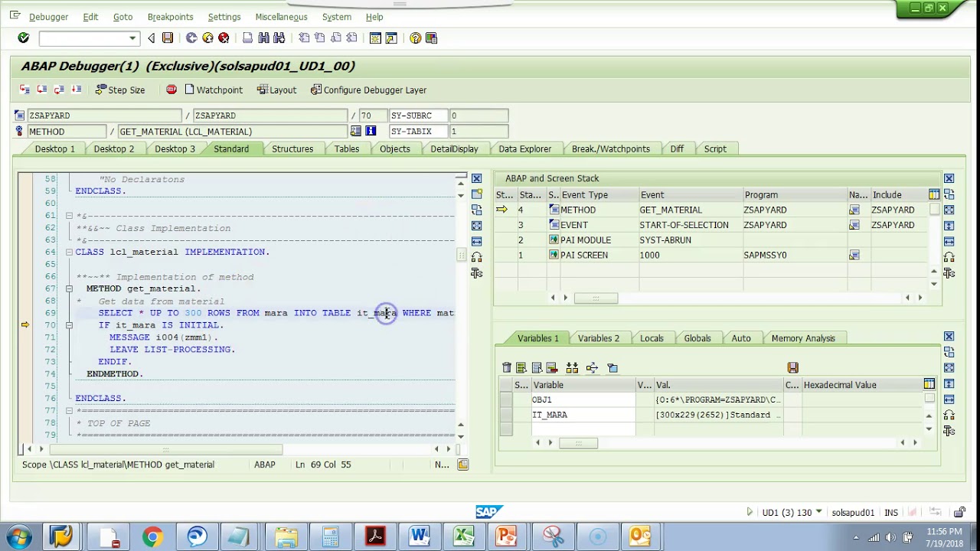Click the SAPMSSY0 program cell
Screen dimensions: 980x551
pos(794,255)
